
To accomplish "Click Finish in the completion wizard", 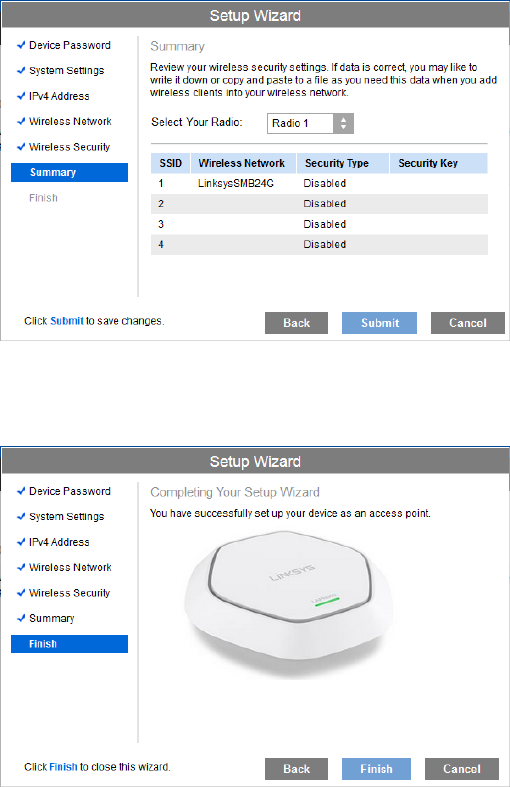I will pyautogui.click(x=376, y=769).
